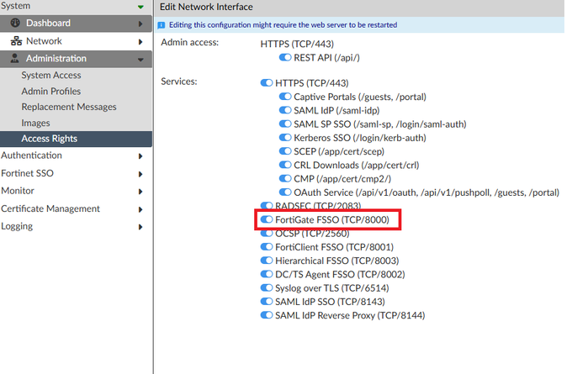The height and width of the screenshot is (374, 588).
Task: Open the Fortinet SSO section
Action: [29, 173]
